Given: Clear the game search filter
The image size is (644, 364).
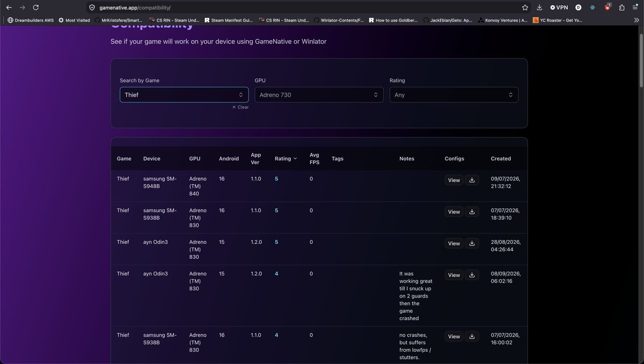Looking at the screenshot, I should coord(240,107).
